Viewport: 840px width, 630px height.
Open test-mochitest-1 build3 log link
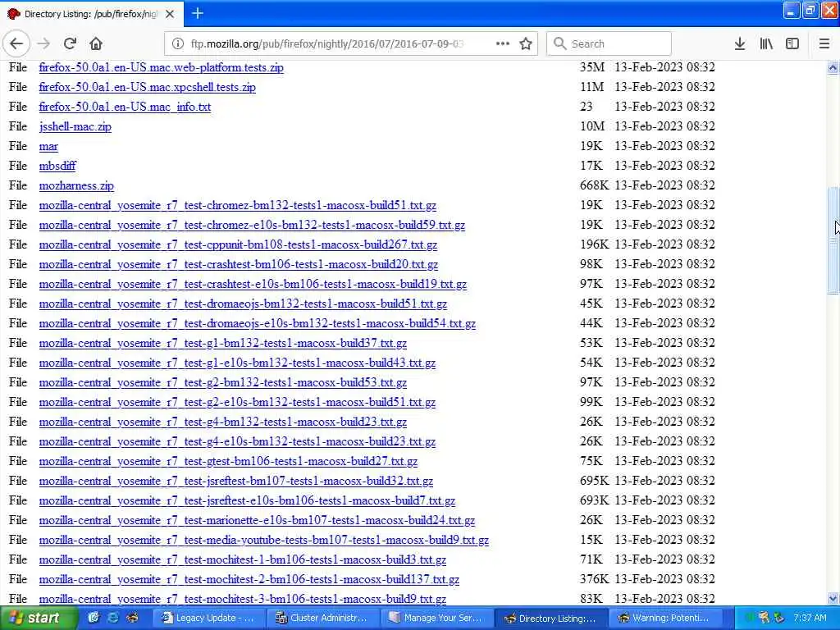click(x=243, y=559)
